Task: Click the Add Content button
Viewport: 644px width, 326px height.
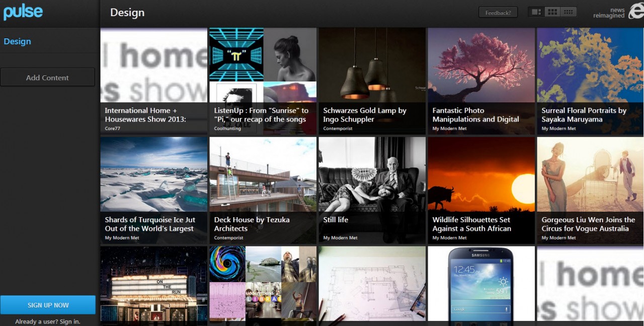Action: (x=47, y=78)
